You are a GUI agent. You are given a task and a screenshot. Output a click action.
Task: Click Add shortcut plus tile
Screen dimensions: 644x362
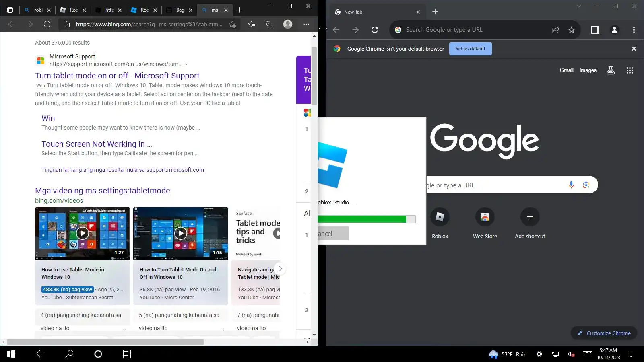pos(530,217)
